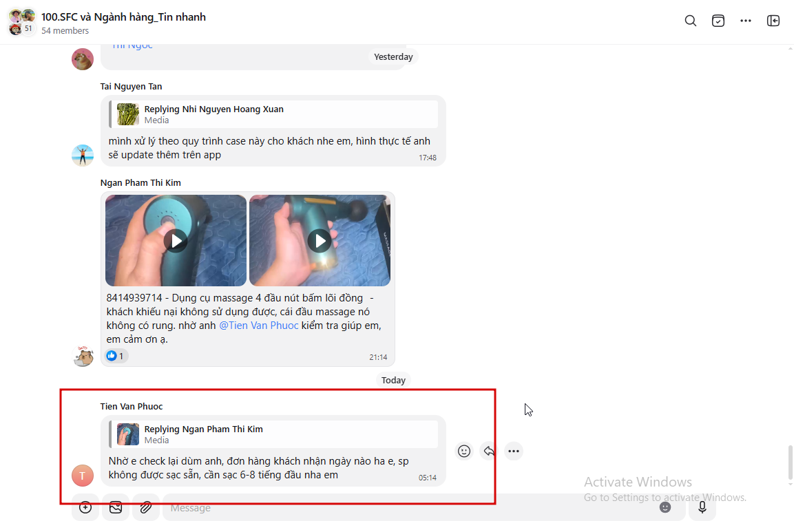Click the 21:14 message timestamp
The width and height of the screenshot is (794, 532).
(378, 357)
